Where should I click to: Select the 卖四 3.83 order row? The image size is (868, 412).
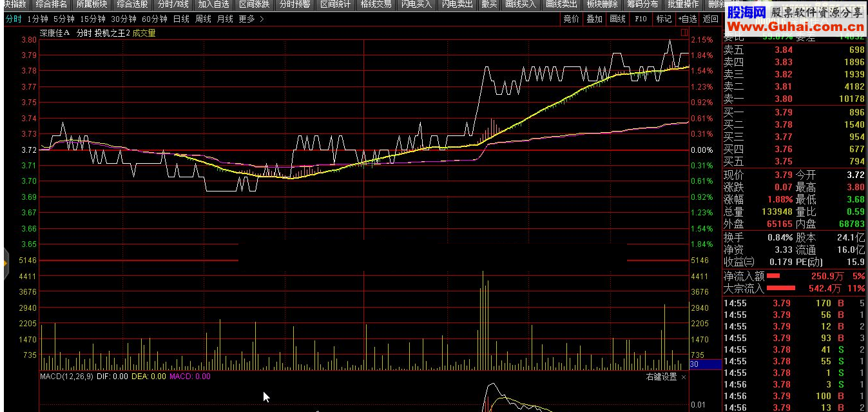coord(795,63)
